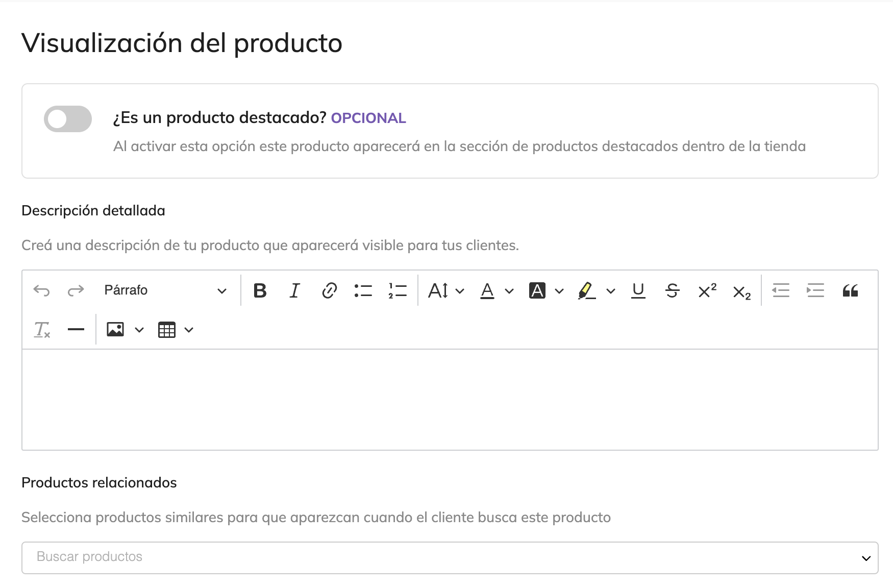
Task: Create a bulleted list
Action: 363,290
